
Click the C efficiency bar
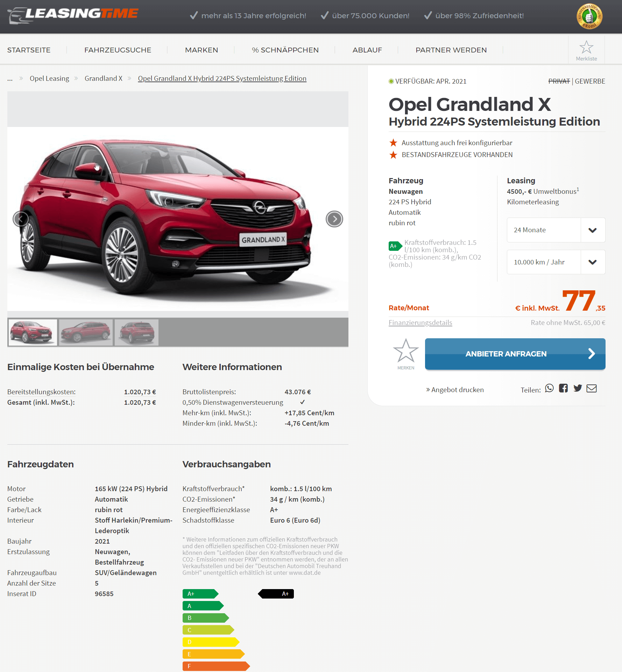click(208, 630)
